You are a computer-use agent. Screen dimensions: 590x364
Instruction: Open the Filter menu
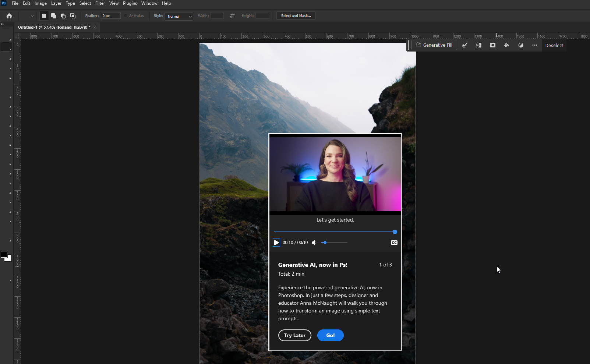(100, 3)
